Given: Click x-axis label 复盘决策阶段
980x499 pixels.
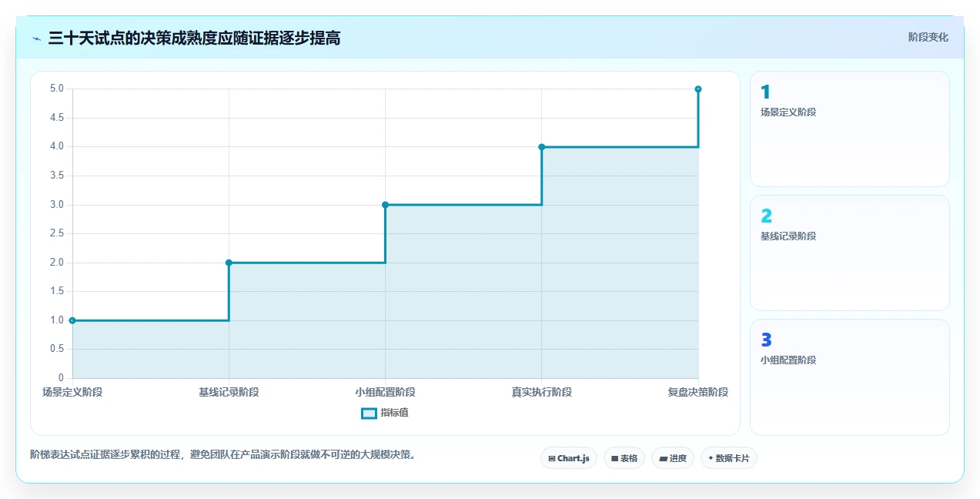Looking at the screenshot, I should [x=698, y=392].
